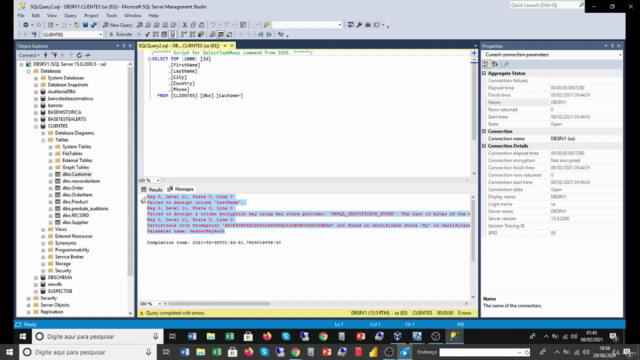This screenshot has height=360, width=640.
Task: Select dbo.Supplier table in tree
Action: pyautogui.click(x=75, y=222)
